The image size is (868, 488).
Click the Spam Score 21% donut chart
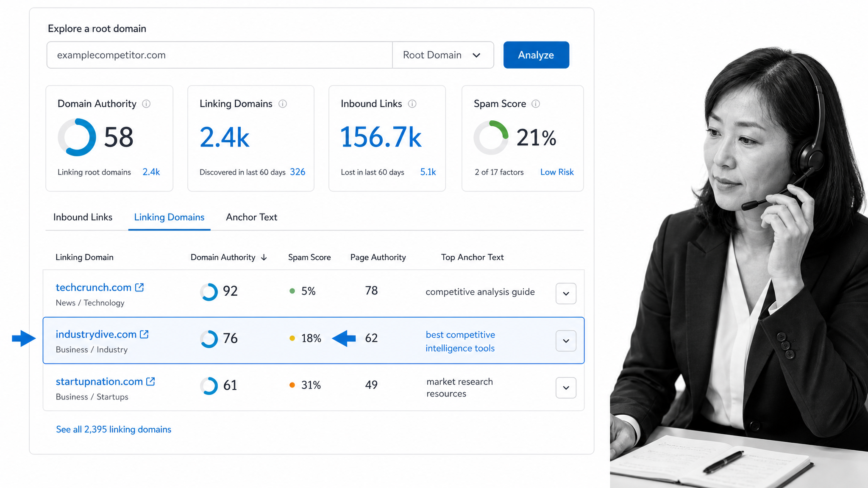click(x=491, y=137)
